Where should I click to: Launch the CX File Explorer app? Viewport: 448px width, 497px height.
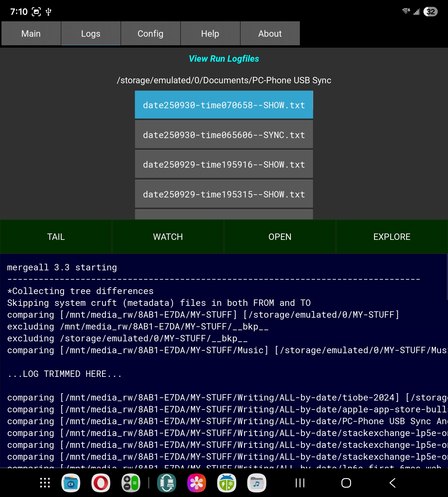pos(71,483)
